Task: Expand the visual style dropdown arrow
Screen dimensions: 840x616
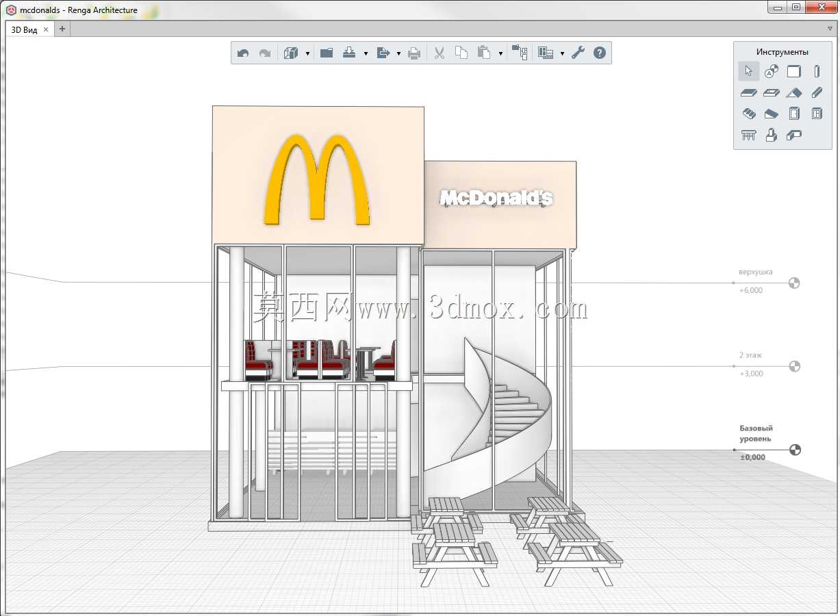Action: [x=307, y=53]
